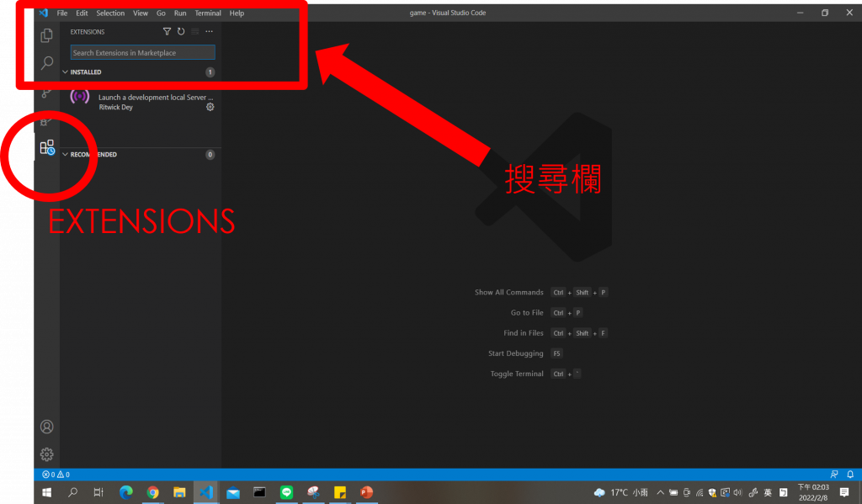Open the Windows Start menu
Viewport: 862px width, 504px height.
point(47,492)
